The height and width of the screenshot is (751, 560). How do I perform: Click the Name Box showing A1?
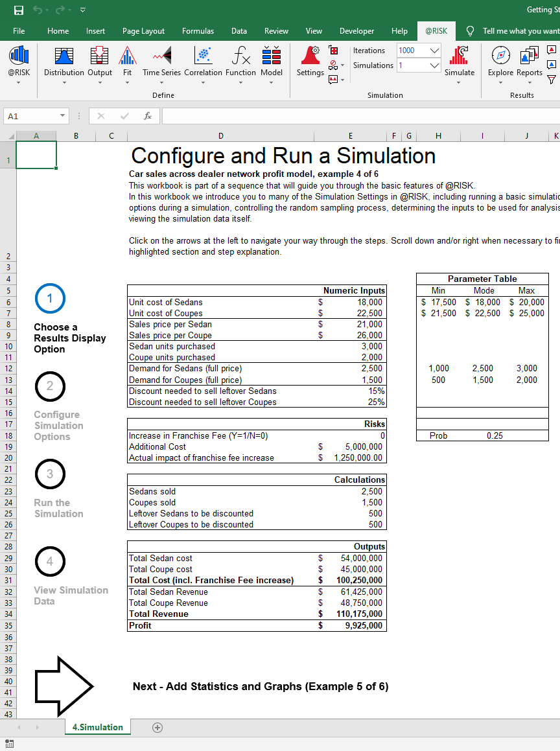pos(30,115)
